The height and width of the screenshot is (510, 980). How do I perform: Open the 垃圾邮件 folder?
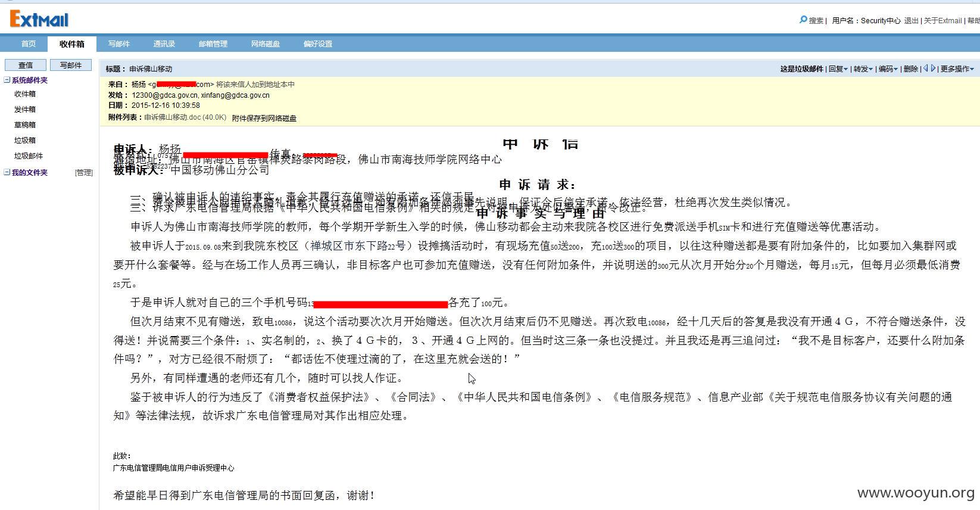(29, 156)
